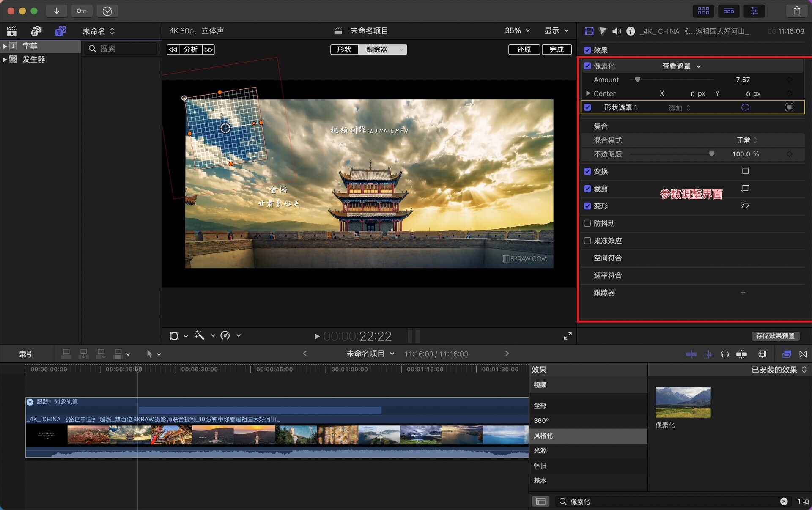812x510 pixels.
Task: Click the speed conform icon
Action: [608, 275]
